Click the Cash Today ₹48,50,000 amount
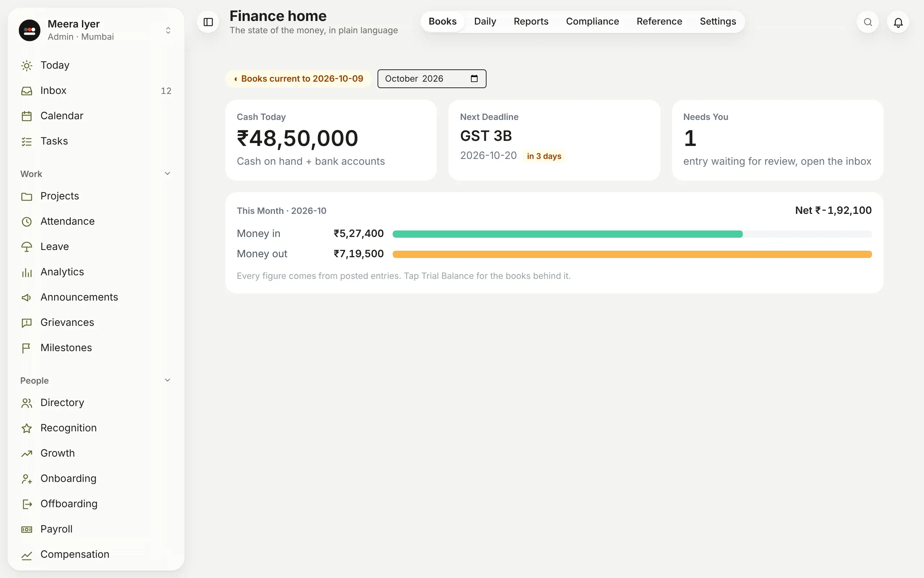Image resolution: width=924 pixels, height=578 pixels. click(297, 138)
